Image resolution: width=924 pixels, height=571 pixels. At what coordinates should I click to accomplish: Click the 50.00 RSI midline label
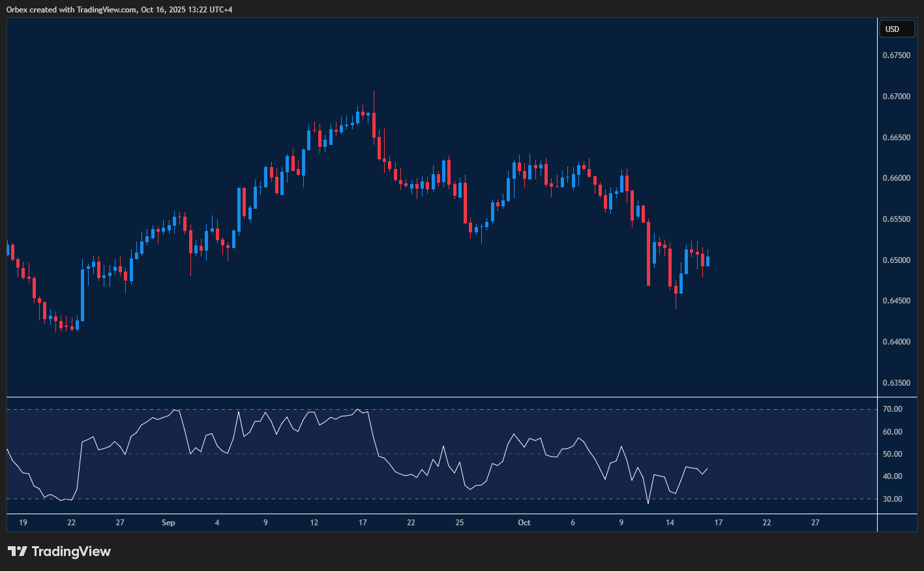click(893, 454)
